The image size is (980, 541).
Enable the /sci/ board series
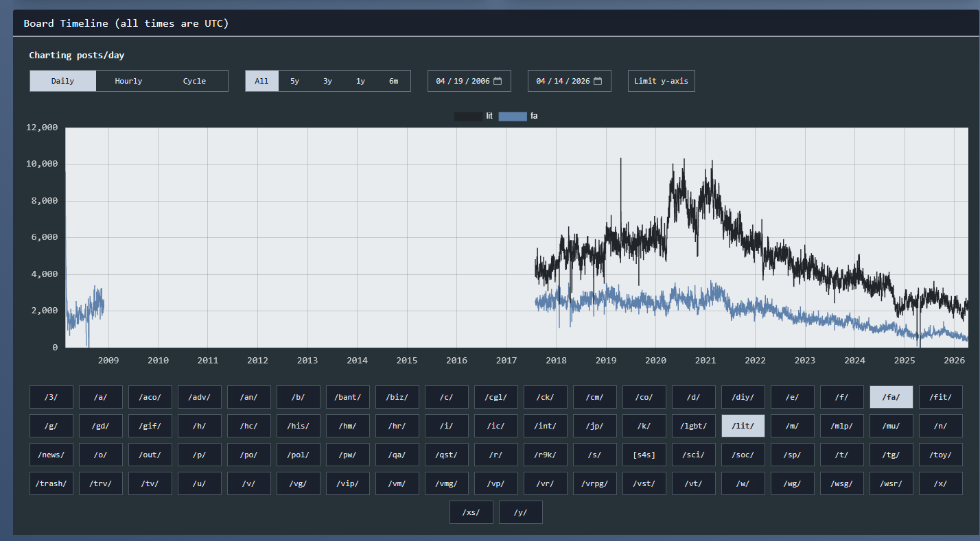[x=694, y=455]
